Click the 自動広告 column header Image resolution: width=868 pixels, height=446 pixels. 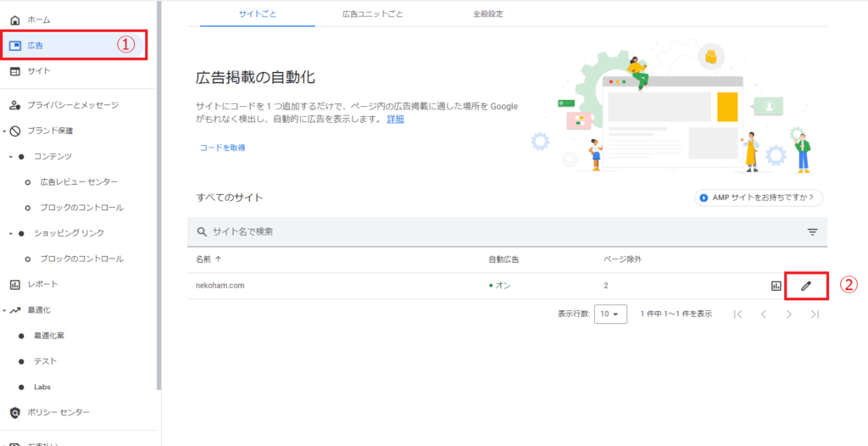[x=504, y=259]
